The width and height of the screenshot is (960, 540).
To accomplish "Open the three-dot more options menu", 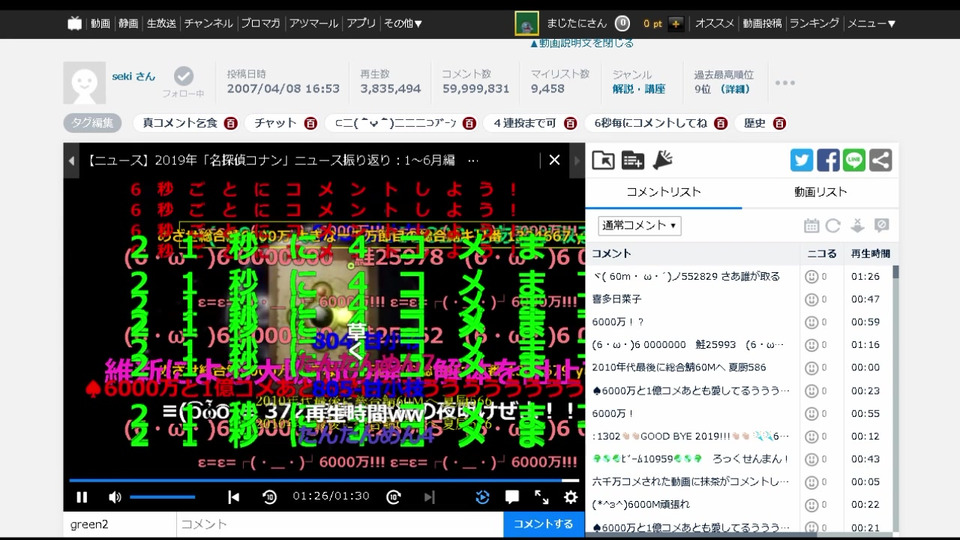I will click(785, 83).
